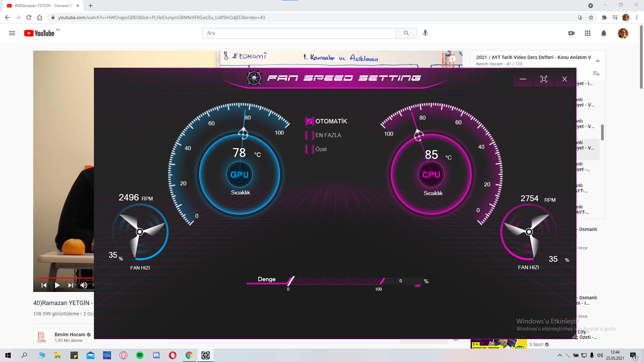Click the Denge balance slider bar
The image size is (644, 362).
coord(335,281)
